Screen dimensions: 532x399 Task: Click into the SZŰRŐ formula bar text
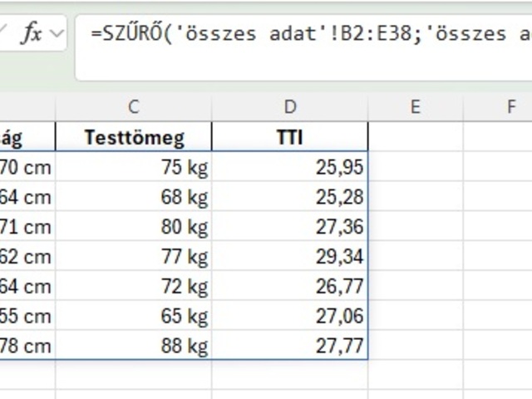point(308,34)
